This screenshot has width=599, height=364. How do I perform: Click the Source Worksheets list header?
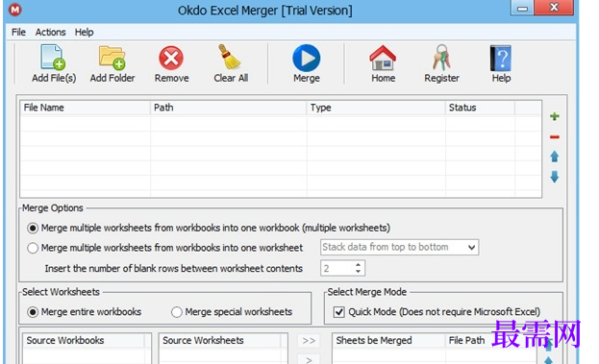point(220,340)
